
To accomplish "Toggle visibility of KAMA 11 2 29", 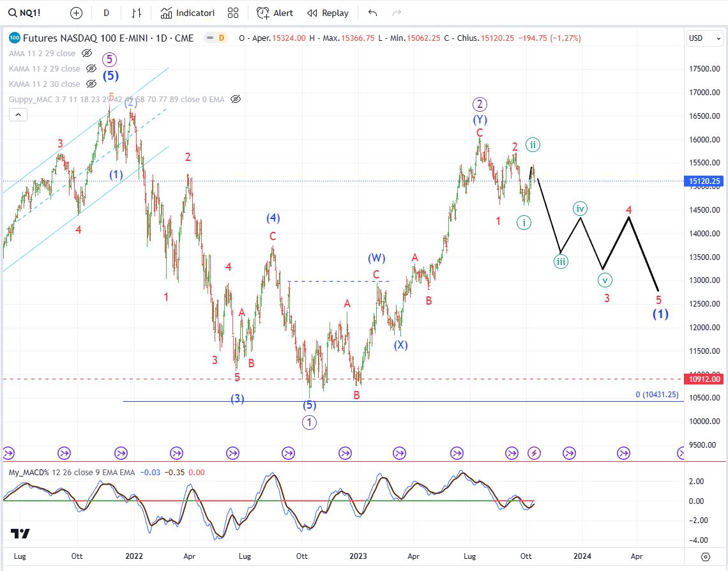I will 91,69.
